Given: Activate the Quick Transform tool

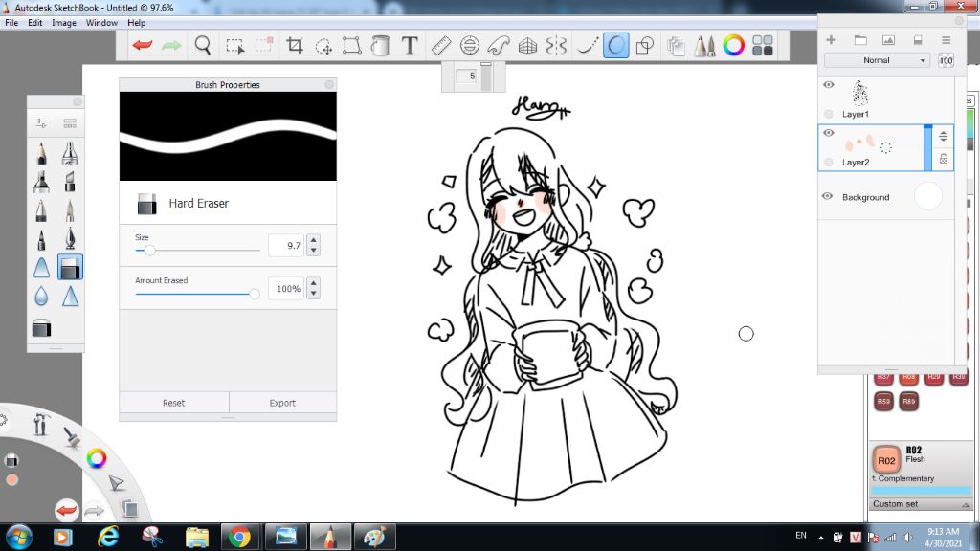Looking at the screenshot, I should click(x=323, y=46).
